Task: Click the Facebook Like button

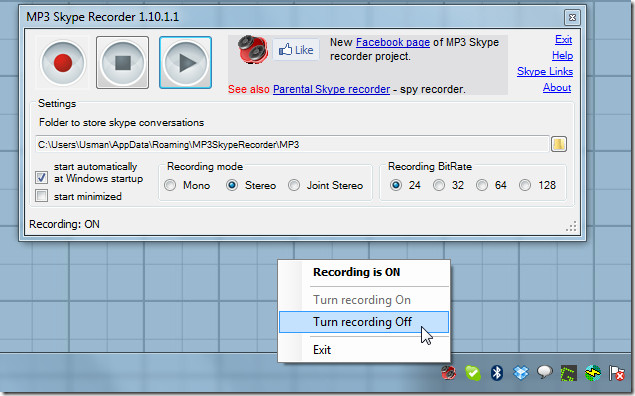Action: click(x=296, y=50)
